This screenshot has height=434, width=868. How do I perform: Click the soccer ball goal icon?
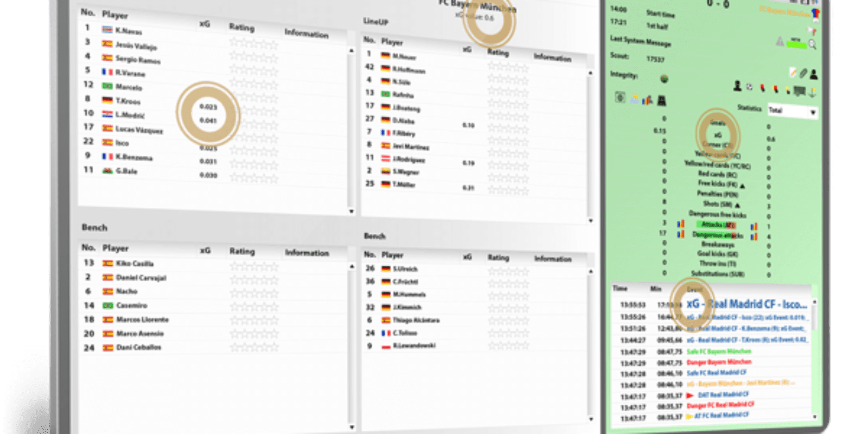(749, 86)
